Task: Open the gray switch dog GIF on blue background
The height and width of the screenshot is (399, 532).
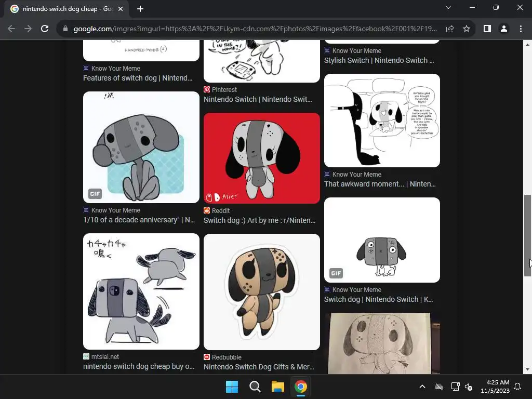Action: coord(141,147)
